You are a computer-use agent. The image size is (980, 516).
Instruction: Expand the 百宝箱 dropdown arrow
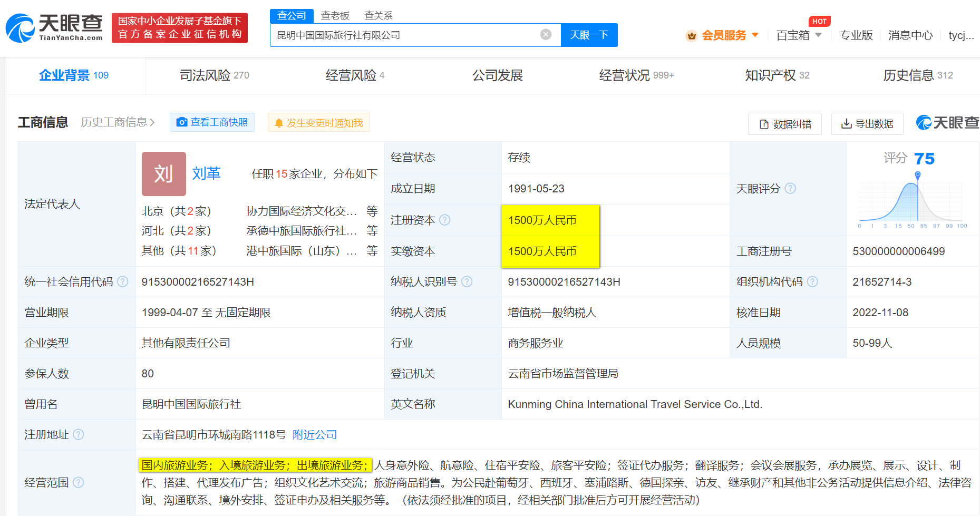[x=818, y=35]
